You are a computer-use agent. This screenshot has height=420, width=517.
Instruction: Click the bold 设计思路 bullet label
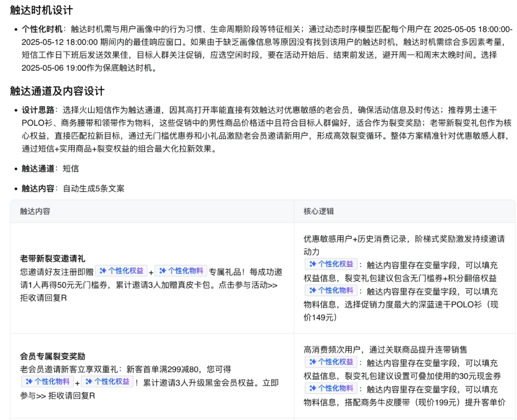coord(38,110)
